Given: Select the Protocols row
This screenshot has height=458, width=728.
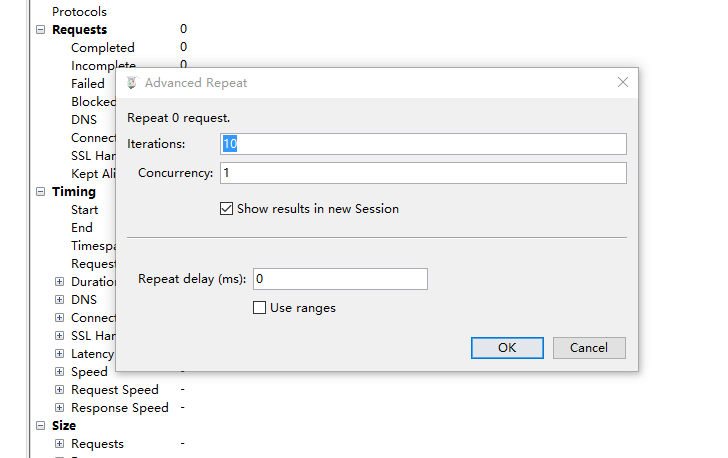Looking at the screenshot, I should (79, 12).
